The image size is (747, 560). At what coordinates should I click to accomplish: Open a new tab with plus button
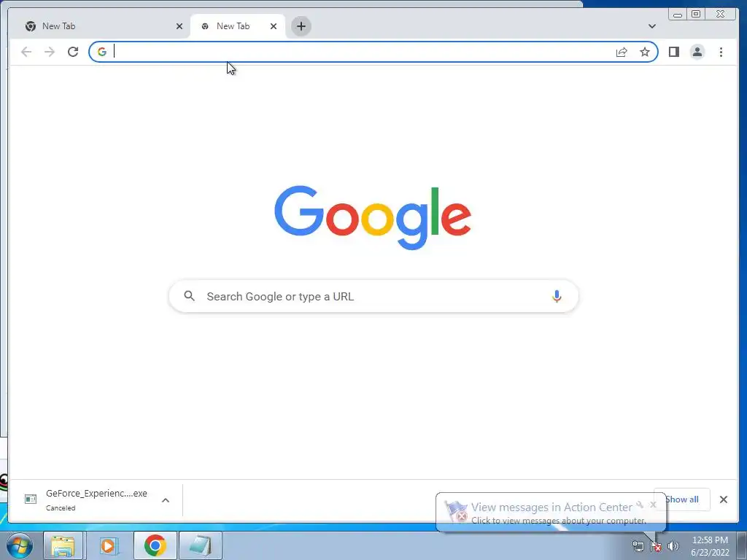point(301,26)
